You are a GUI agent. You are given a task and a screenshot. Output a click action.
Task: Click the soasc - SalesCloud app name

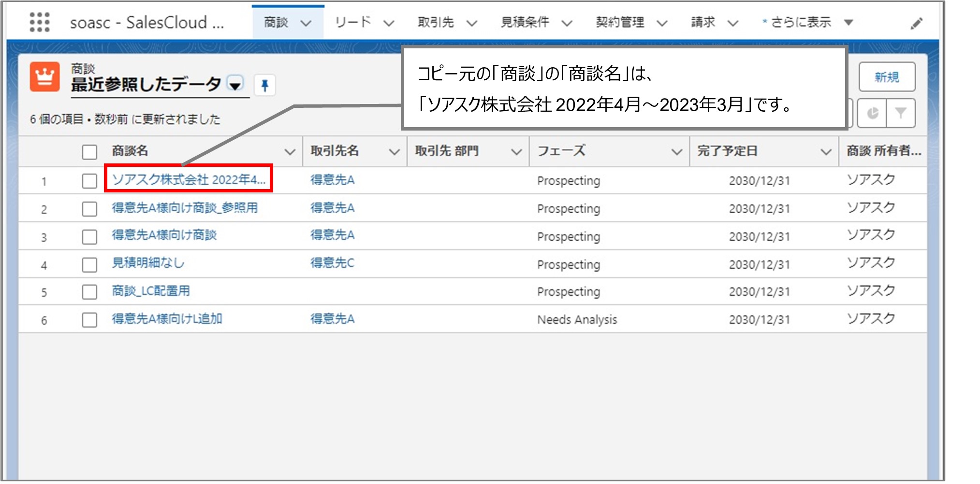tap(147, 22)
